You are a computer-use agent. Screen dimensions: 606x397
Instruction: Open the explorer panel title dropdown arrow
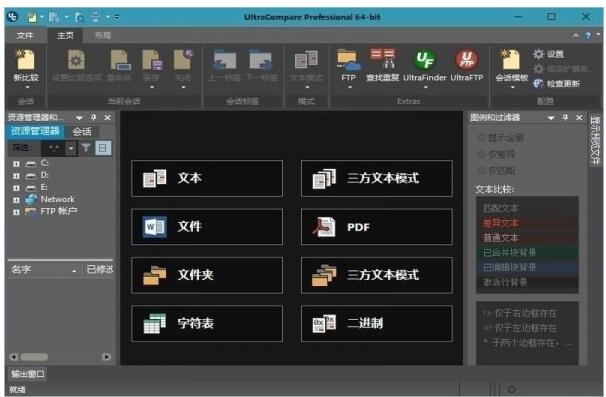click(x=79, y=118)
